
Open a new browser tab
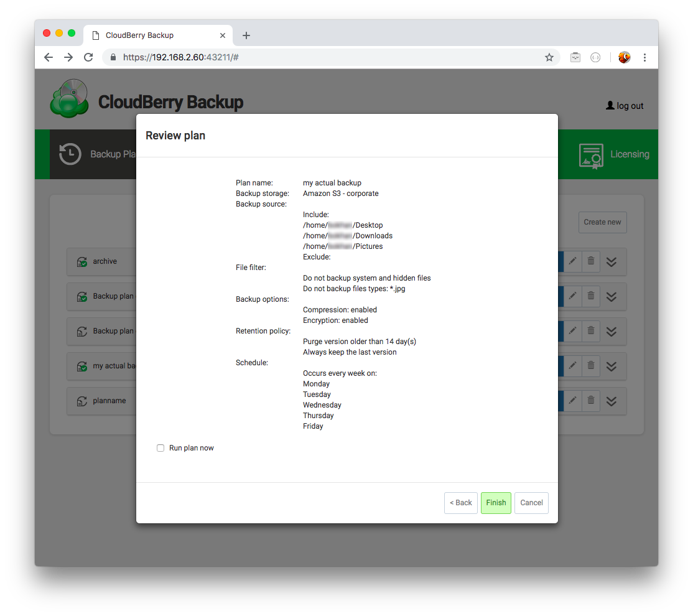coord(246,35)
